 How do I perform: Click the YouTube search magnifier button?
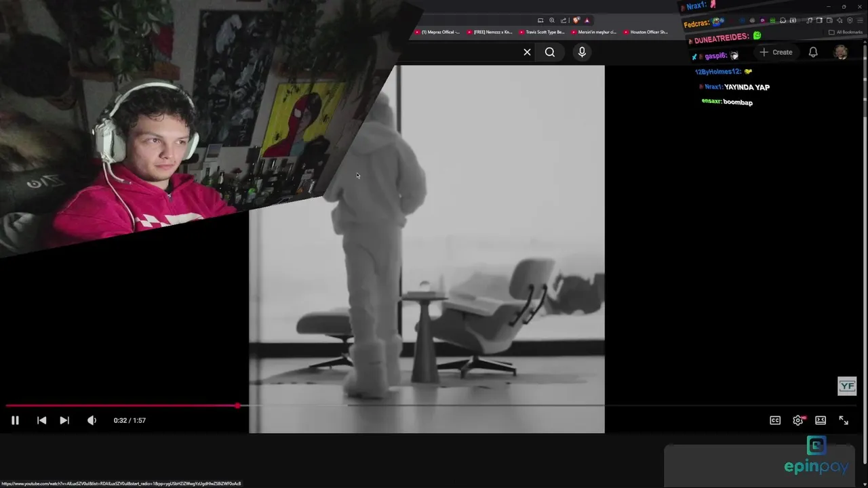click(550, 52)
